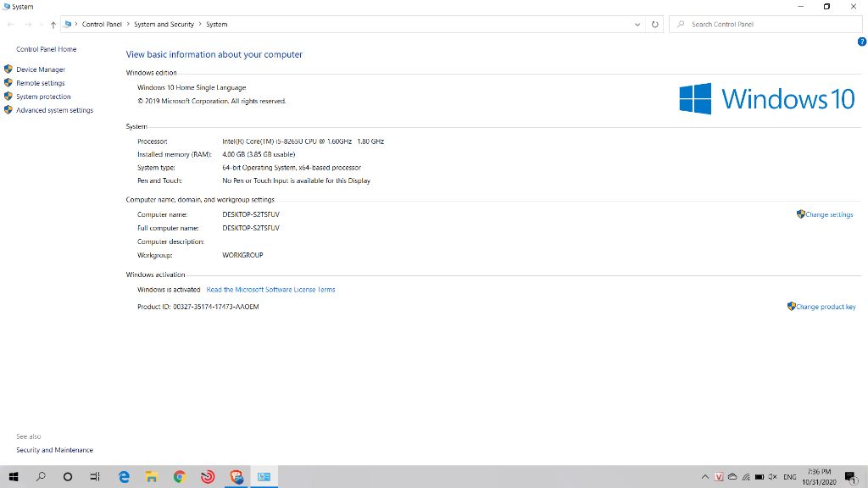Open Remote settings link

[x=41, y=83]
